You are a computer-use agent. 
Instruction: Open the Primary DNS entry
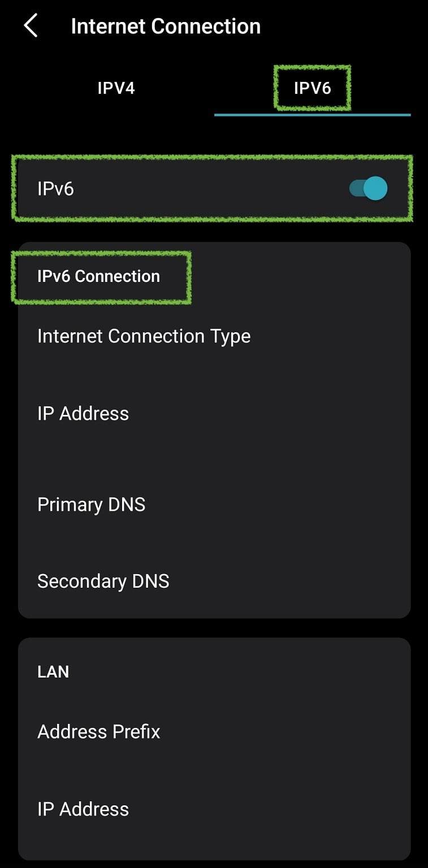(x=91, y=504)
